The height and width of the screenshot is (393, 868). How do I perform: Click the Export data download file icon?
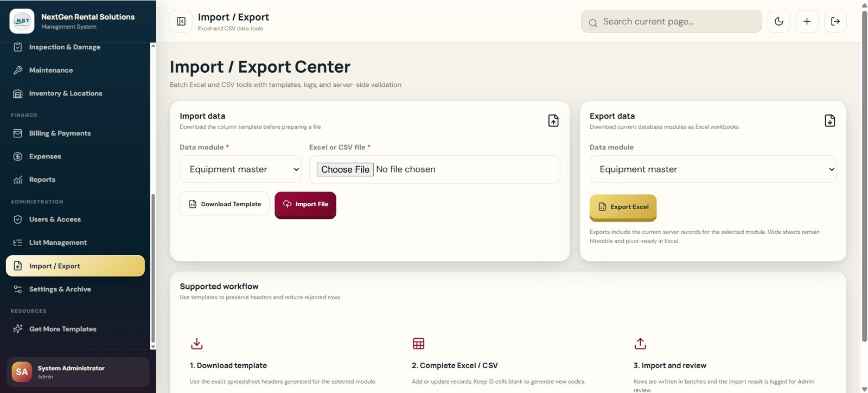(830, 121)
